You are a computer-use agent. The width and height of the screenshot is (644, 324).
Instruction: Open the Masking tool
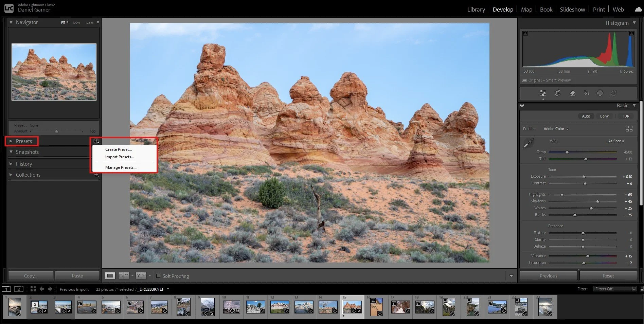(600, 93)
